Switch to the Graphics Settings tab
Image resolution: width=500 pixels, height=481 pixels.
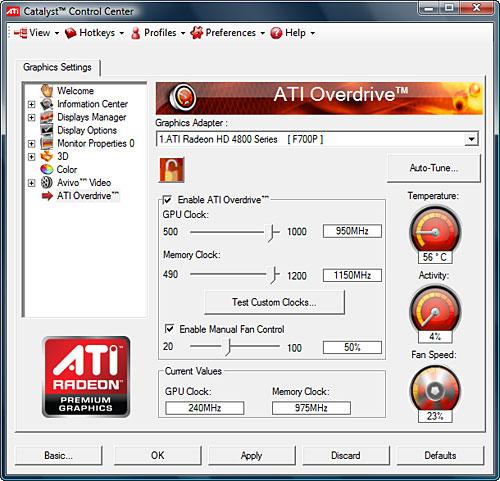(57, 67)
